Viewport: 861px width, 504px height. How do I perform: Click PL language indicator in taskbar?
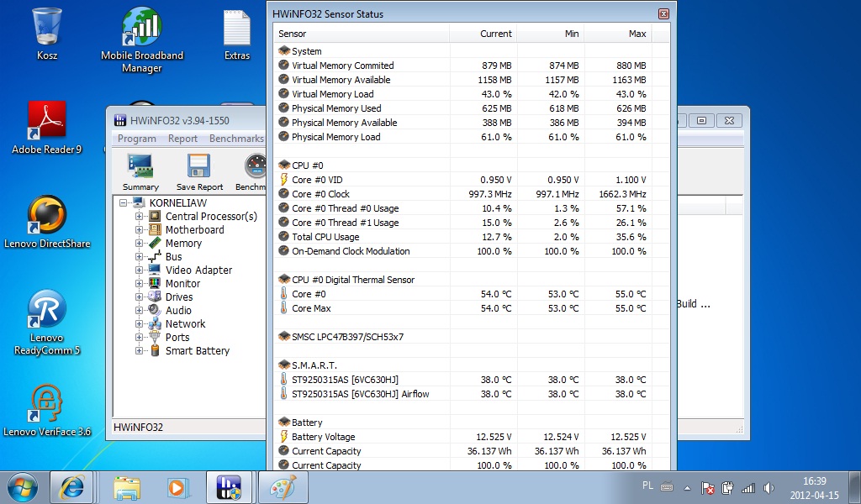tap(647, 486)
